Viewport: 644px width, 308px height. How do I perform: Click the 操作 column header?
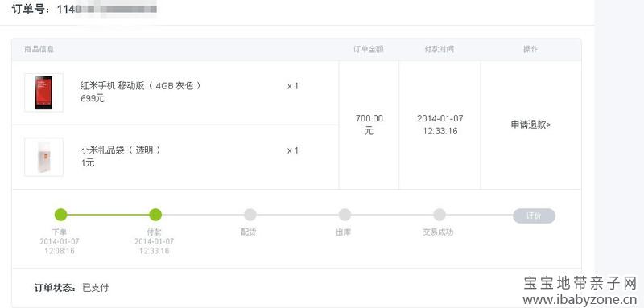tap(530, 49)
